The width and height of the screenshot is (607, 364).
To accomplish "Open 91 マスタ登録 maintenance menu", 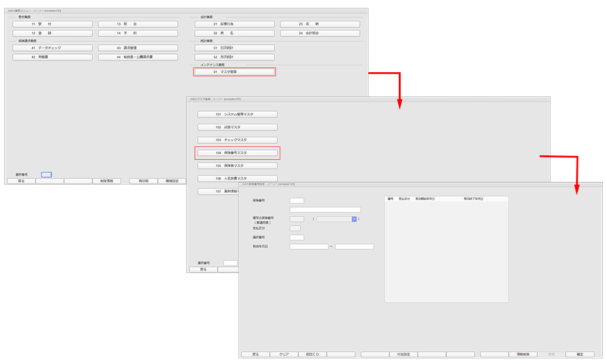I will pos(234,72).
